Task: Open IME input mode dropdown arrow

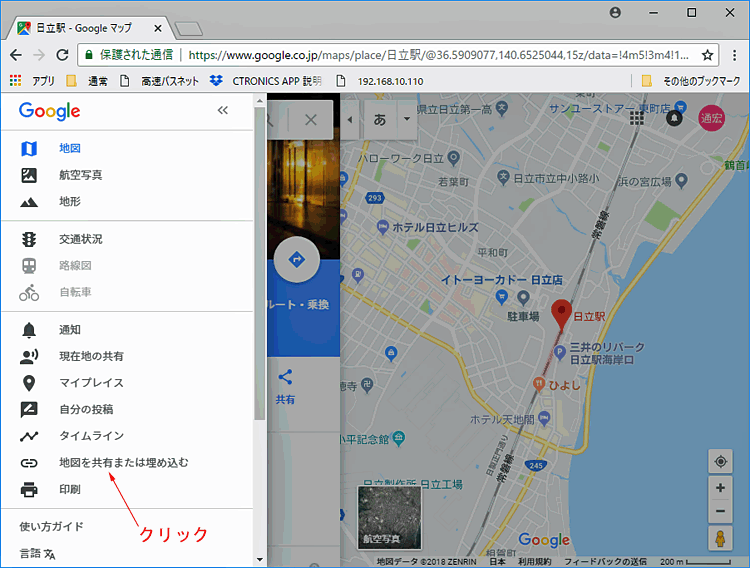Action: coord(407,119)
